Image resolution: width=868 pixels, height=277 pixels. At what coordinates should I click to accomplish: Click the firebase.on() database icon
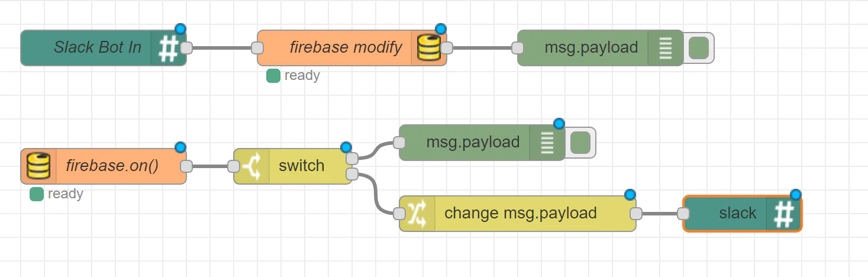coord(39,166)
